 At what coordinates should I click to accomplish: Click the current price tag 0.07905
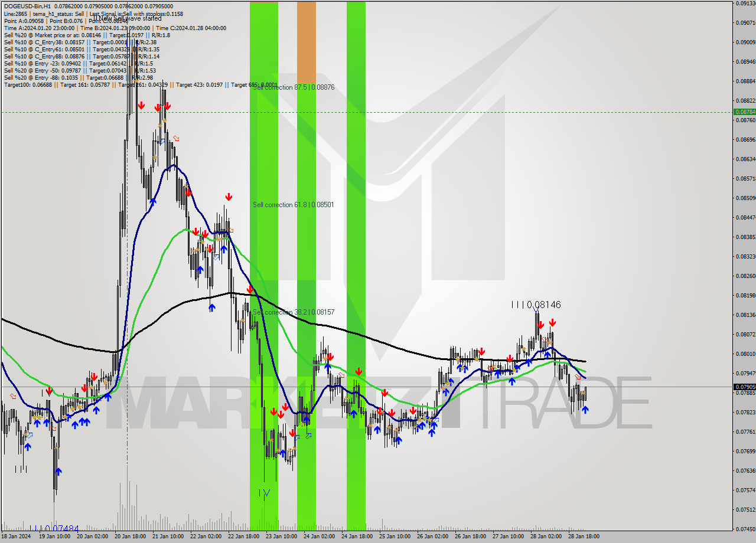pyautogui.click(x=744, y=387)
